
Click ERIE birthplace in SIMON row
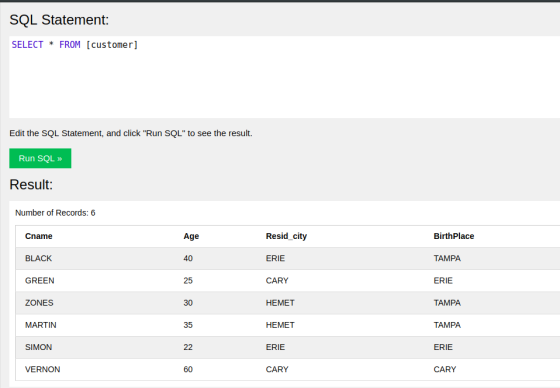coord(443,347)
